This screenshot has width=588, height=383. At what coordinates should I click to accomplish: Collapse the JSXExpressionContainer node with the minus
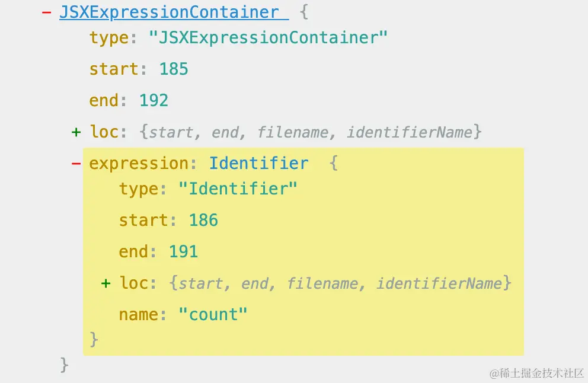pos(47,12)
